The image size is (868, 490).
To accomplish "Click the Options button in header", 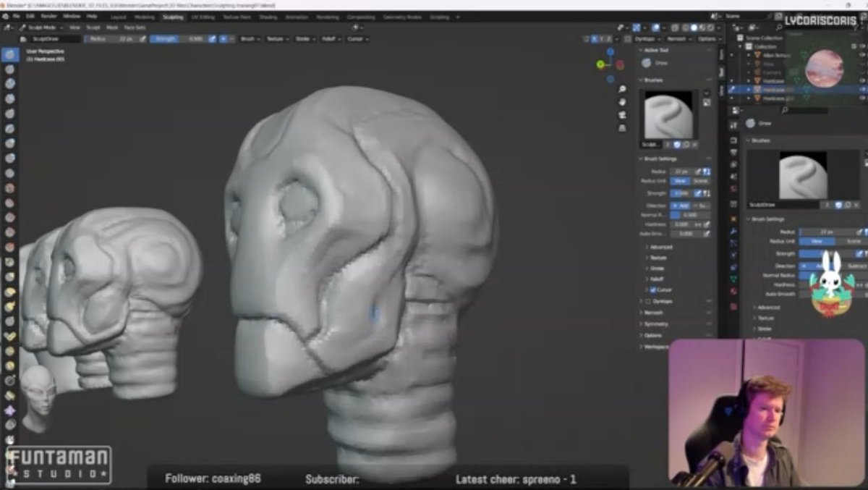I will (709, 38).
